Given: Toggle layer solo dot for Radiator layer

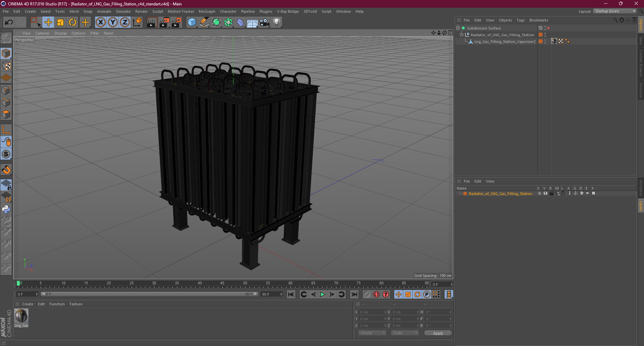Looking at the screenshot, I should coord(539,193).
